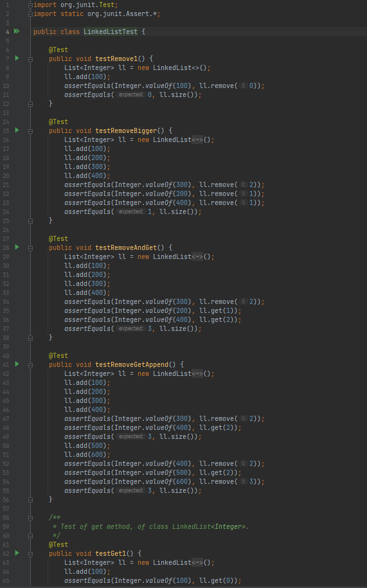The image size is (367, 588).
Task: Run testRemoveBigger via its gutter arrow
Action: [17, 130]
